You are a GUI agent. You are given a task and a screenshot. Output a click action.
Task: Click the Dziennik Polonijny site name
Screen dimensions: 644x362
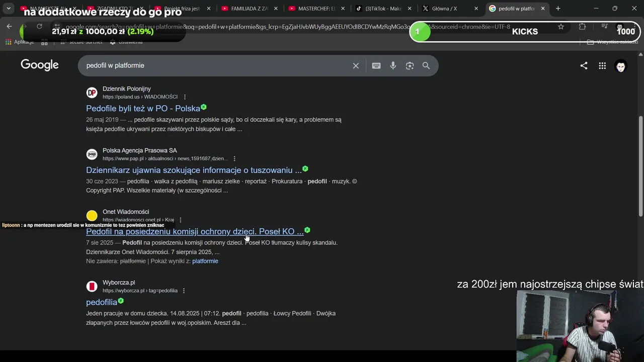coord(127,89)
